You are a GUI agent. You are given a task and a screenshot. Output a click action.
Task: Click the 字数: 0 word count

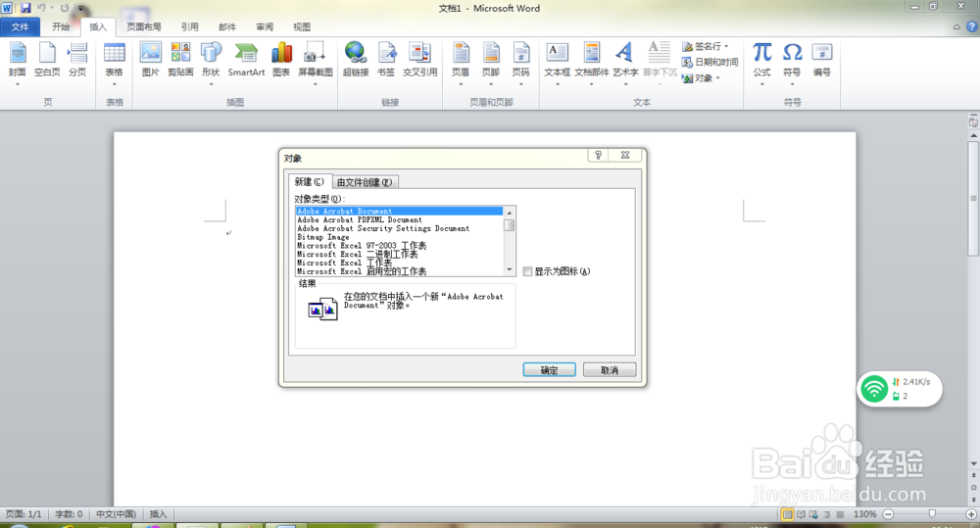(69, 513)
